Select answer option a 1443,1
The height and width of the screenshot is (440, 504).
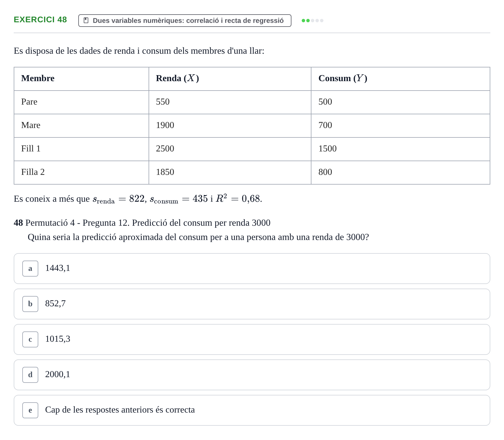tap(252, 269)
